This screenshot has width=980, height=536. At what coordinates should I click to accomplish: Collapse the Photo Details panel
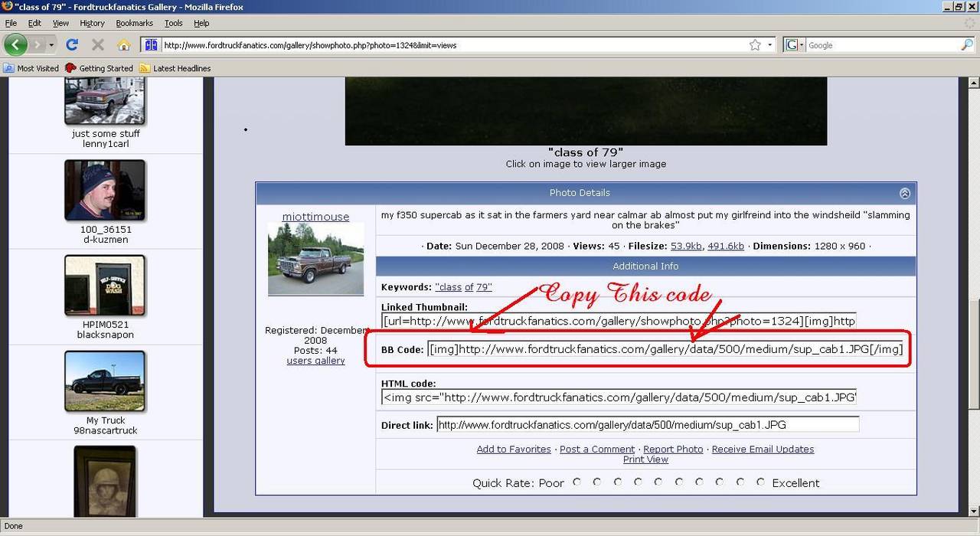tap(904, 193)
